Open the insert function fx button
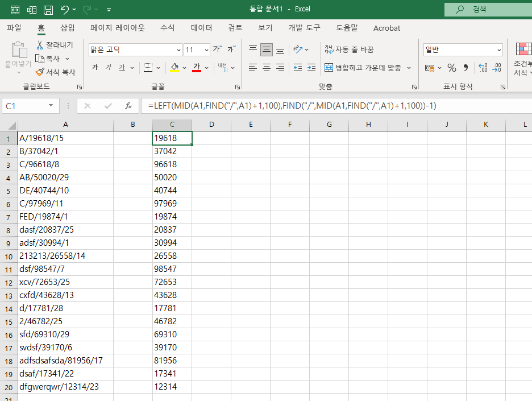The height and width of the screenshot is (401, 532). coord(128,106)
